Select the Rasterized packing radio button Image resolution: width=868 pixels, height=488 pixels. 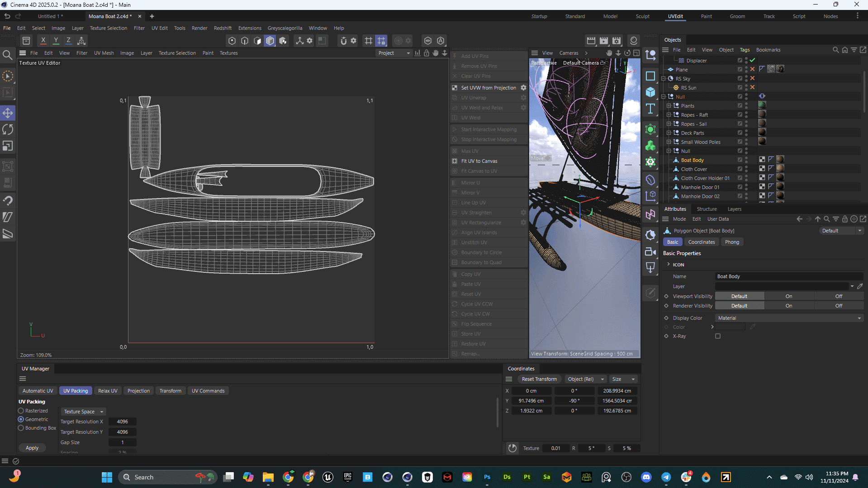21,411
